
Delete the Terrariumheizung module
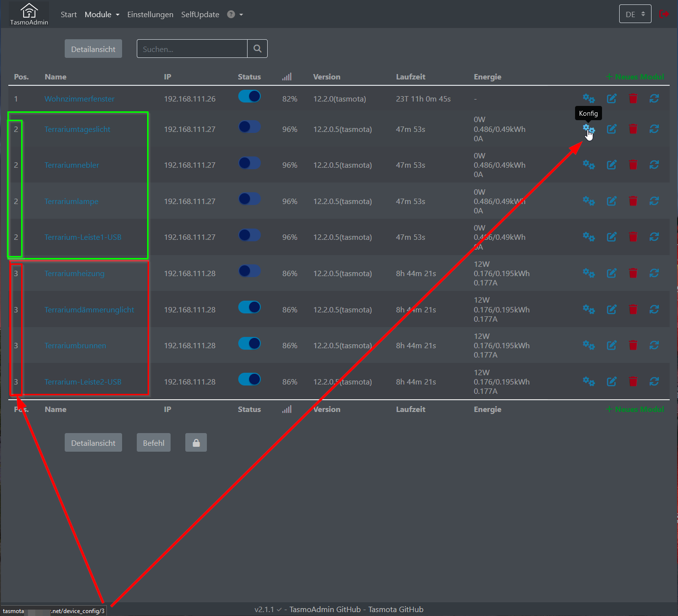(633, 273)
